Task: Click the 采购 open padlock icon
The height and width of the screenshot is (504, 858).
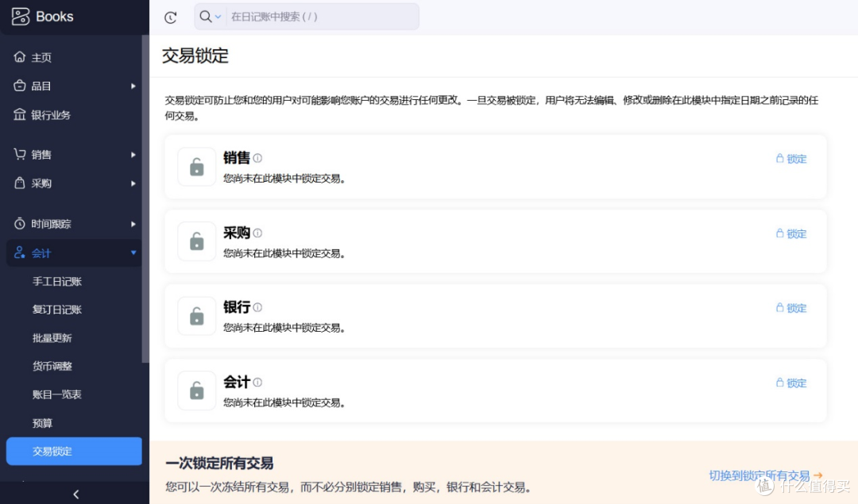Action: 196,241
